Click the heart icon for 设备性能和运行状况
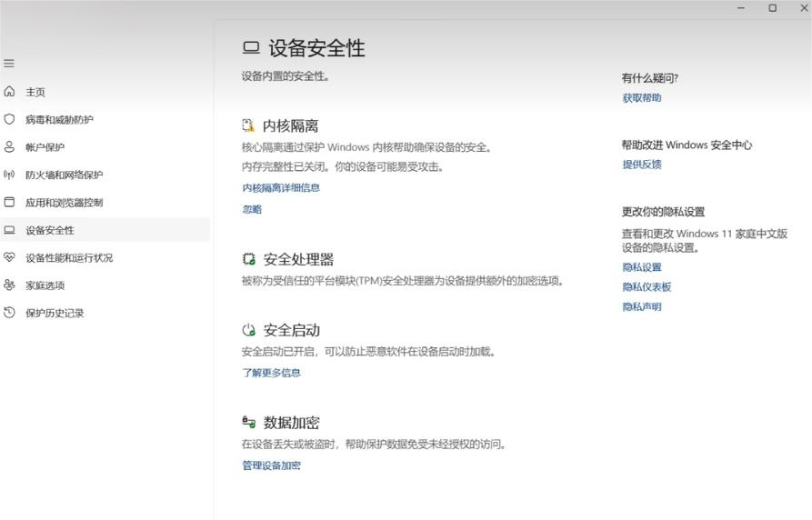This screenshot has width=812, height=520. coord(9,257)
